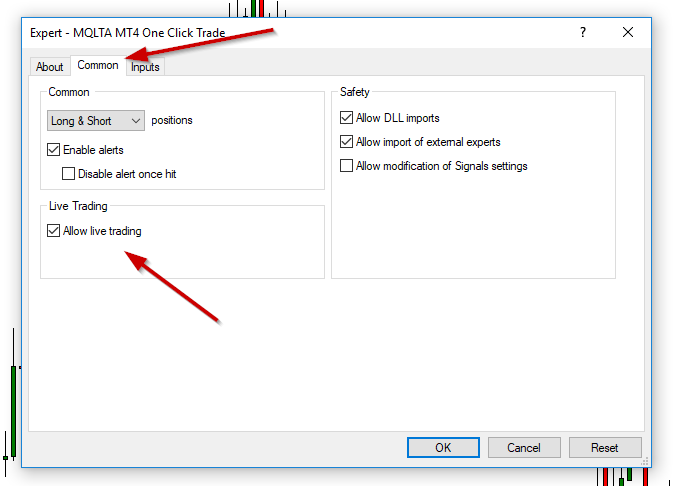The width and height of the screenshot is (673, 486).
Task: Click the 'positions' label text
Action: pos(172,120)
